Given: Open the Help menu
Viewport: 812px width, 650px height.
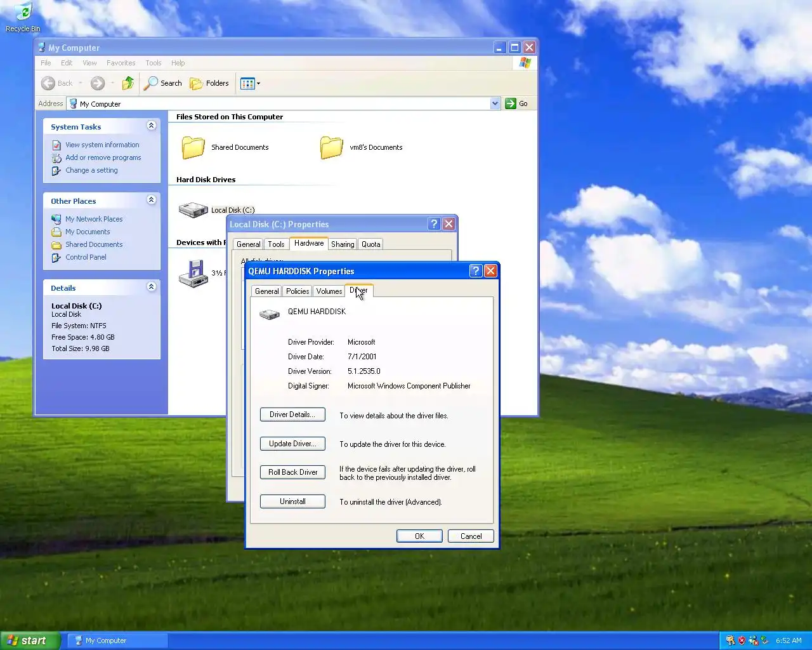Looking at the screenshot, I should coord(178,63).
